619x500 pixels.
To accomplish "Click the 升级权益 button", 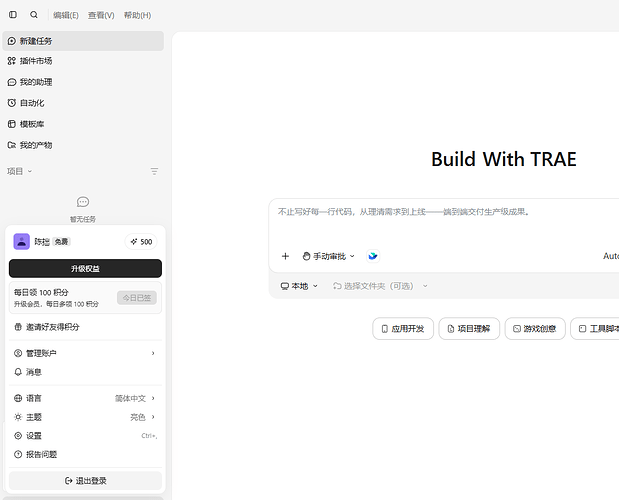I will tap(85, 268).
